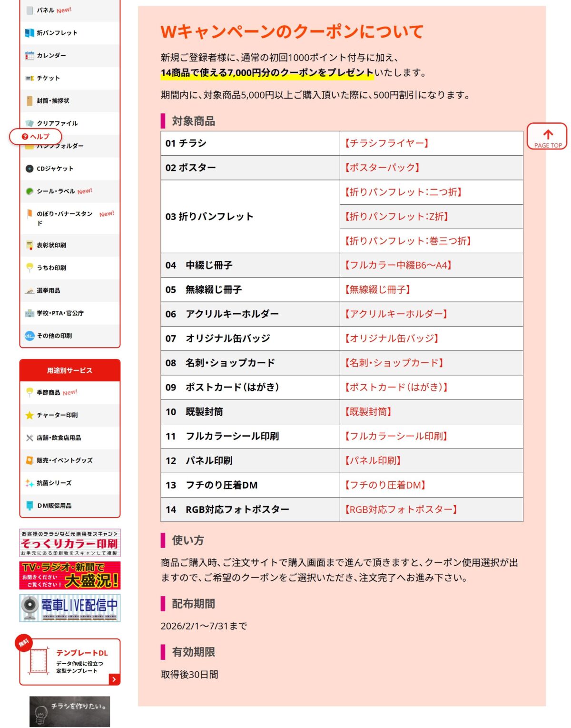
Task: Open the チケット menu label
Action: 48,78
